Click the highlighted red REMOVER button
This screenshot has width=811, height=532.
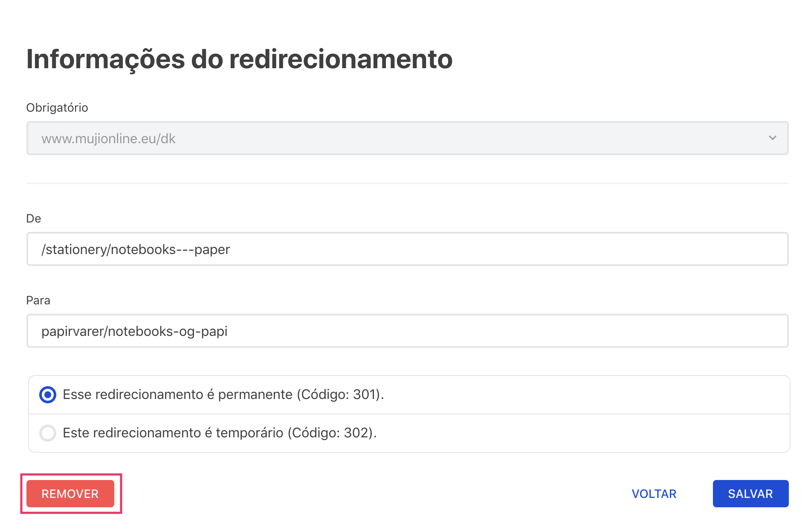tap(70, 494)
